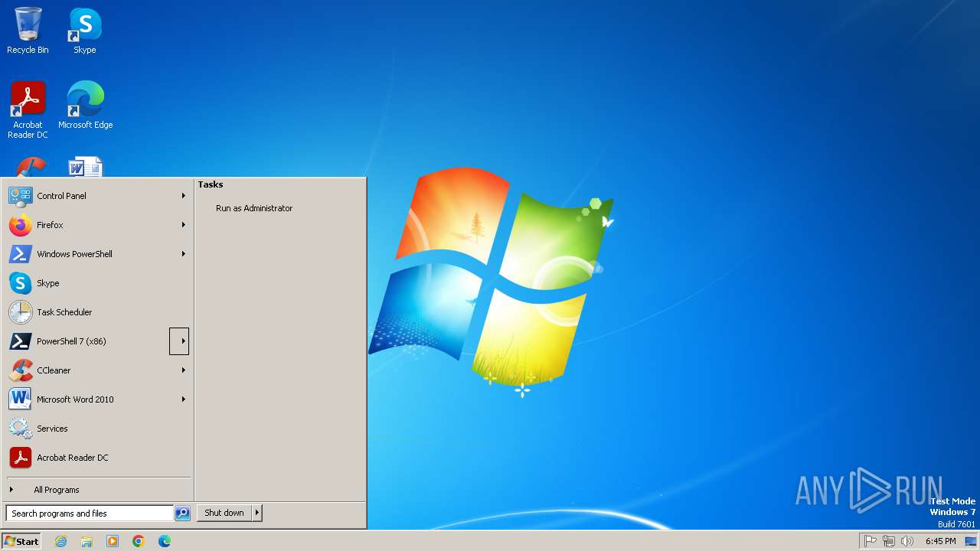Click the Acrobat Reader DC icon in Start menu
The height and width of the screenshot is (551, 980).
(x=20, y=458)
